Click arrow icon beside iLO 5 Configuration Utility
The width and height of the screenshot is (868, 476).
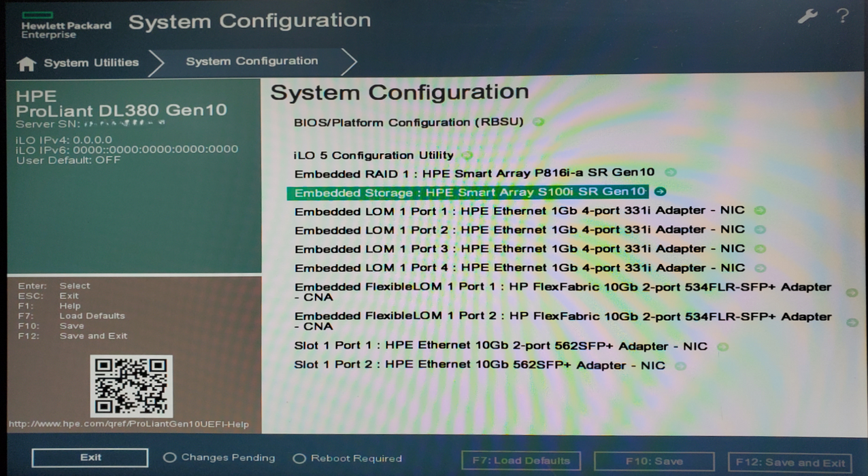pos(467,155)
